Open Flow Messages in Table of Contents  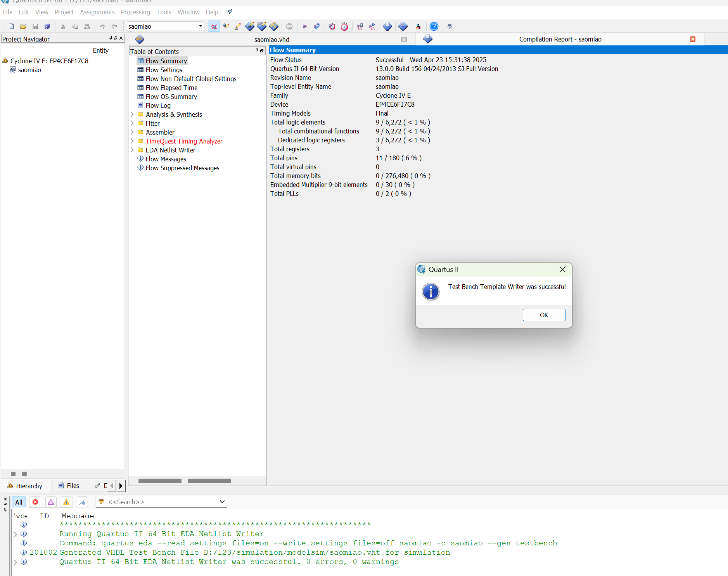(166, 159)
